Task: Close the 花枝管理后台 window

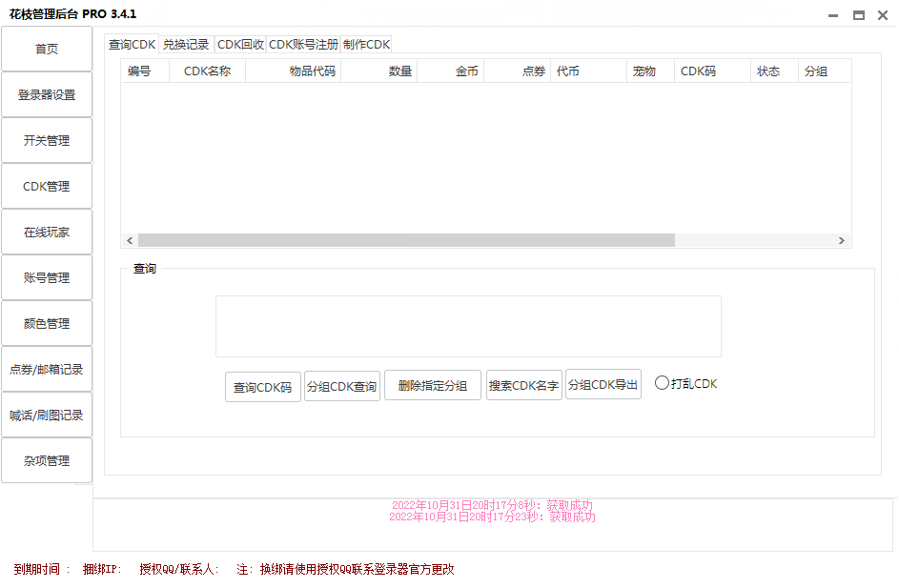Action: [x=883, y=15]
